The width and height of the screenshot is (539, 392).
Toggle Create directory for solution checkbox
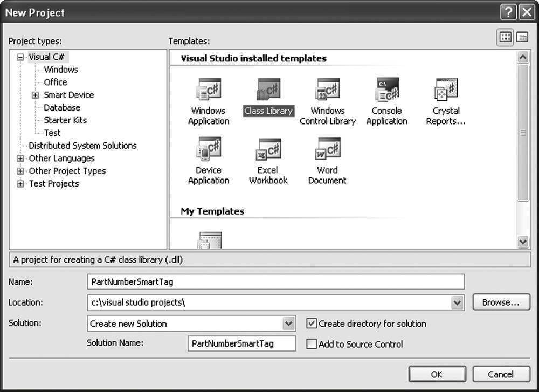(x=312, y=324)
